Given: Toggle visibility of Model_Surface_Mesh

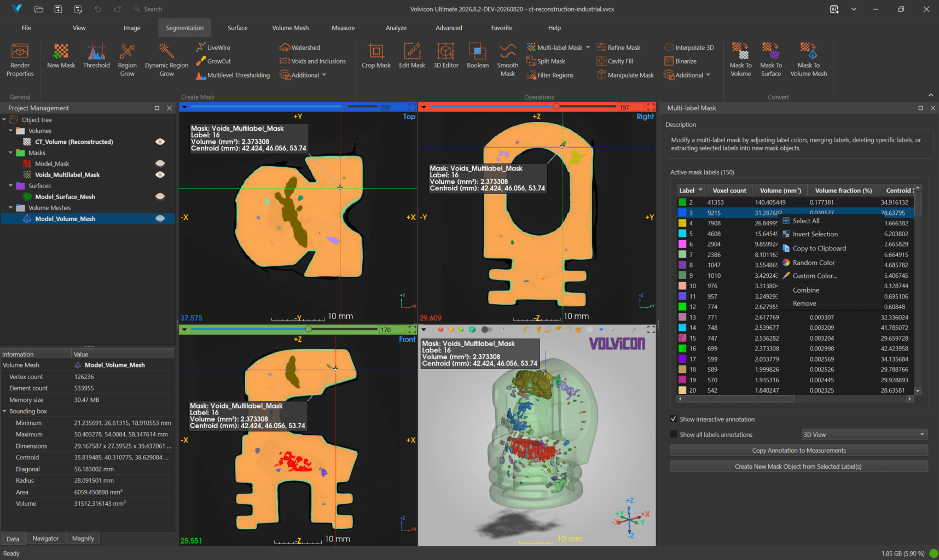Looking at the screenshot, I should click(160, 196).
